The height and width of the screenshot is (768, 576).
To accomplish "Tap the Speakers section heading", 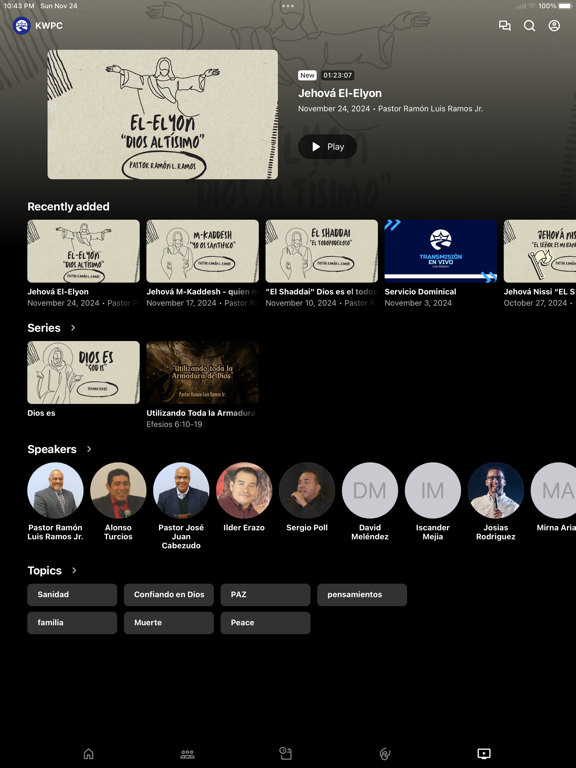I will (52, 449).
